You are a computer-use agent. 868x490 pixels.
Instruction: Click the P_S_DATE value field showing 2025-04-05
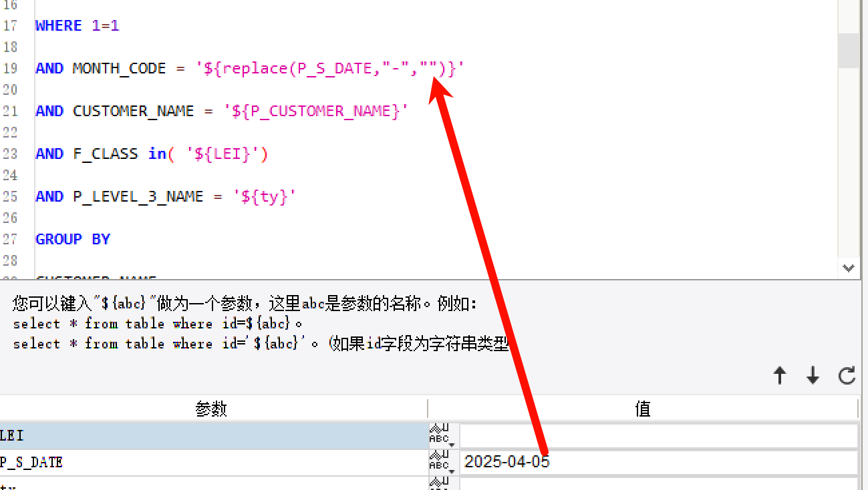click(x=658, y=462)
